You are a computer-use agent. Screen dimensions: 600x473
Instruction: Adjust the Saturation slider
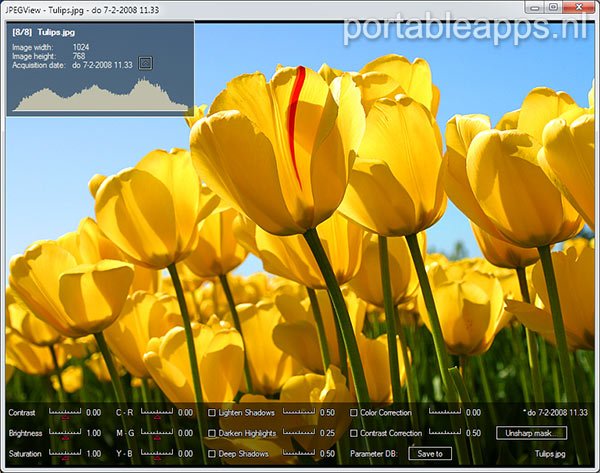coord(65,455)
